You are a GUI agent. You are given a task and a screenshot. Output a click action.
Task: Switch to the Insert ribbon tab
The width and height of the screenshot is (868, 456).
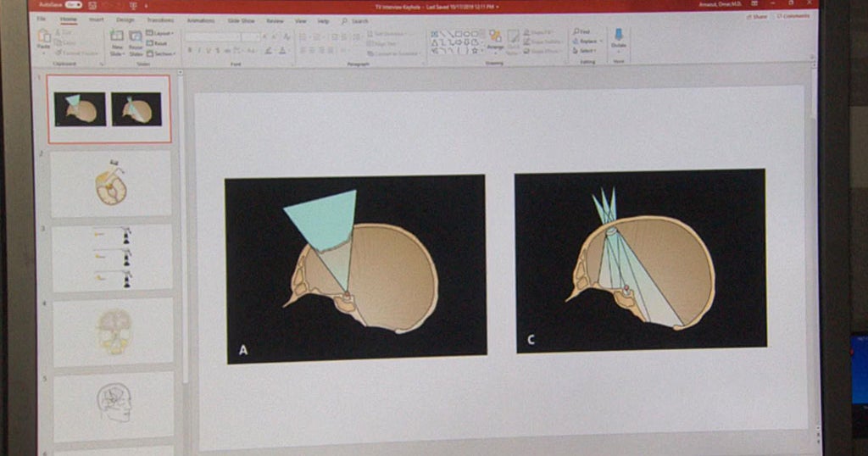tap(96, 19)
